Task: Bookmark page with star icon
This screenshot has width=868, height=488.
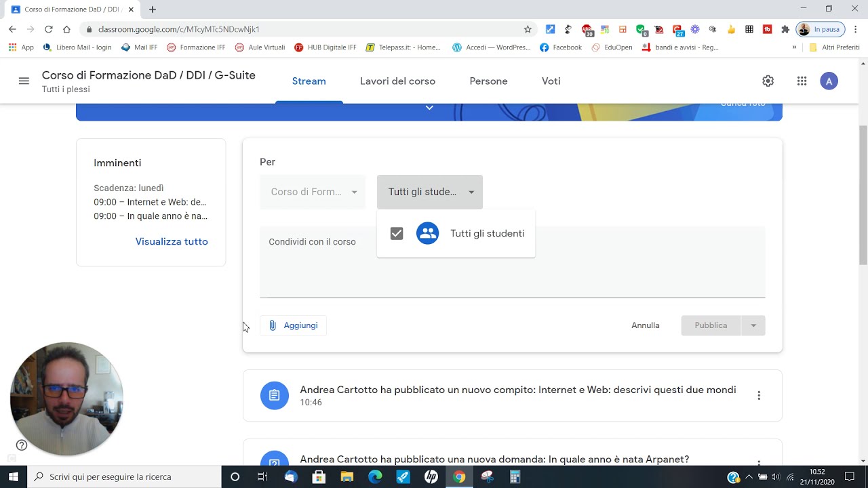Action: pyautogui.click(x=528, y=29)
